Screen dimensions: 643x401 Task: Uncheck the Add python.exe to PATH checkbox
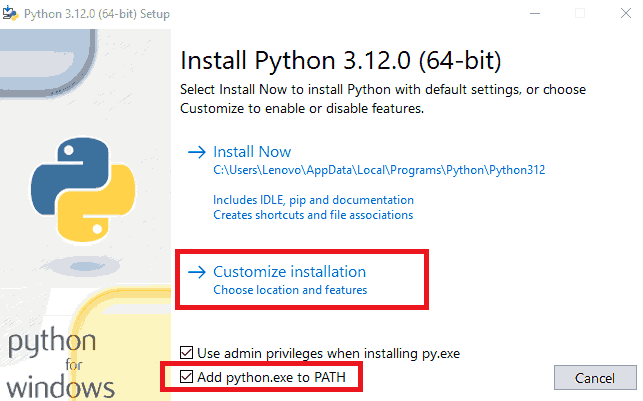point(187,378)
